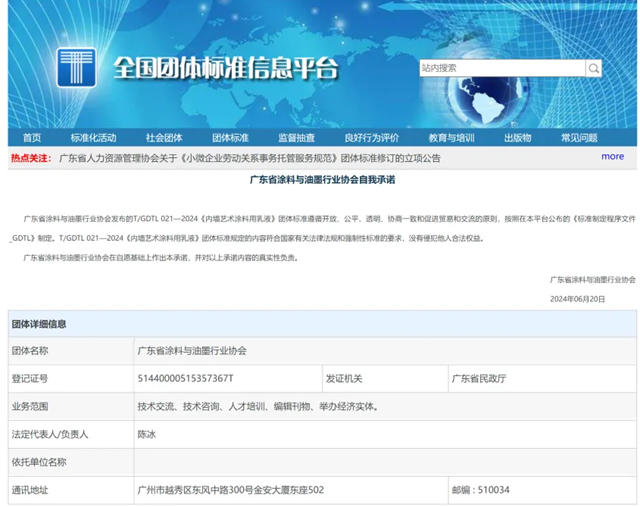The width and height of the screenshot is (640, 507).
Task: Focus the 站内搜索 search field
Action: [502, 68]
